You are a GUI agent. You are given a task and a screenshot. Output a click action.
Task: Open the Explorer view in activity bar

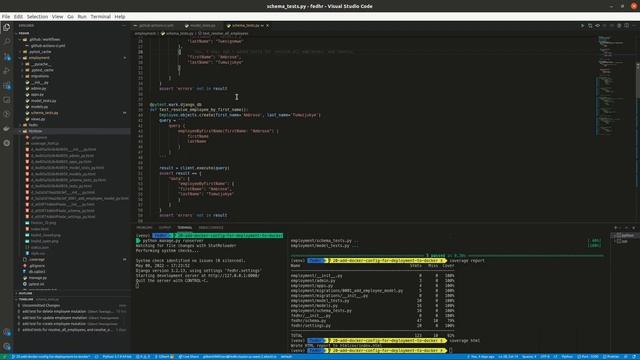[7, 27]
